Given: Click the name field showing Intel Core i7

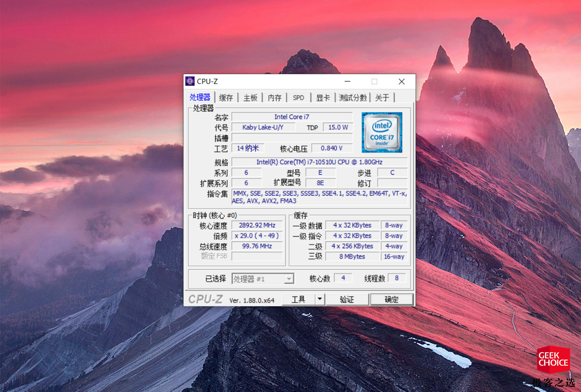Looking at the screenshot, I should click(x=292, y=117).
